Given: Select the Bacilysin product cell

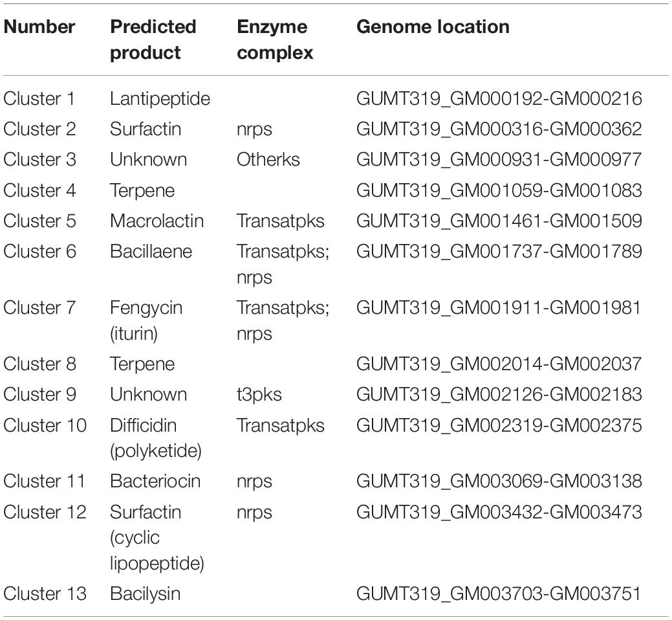Looking at the screenshot, I should tap(145, 594).
